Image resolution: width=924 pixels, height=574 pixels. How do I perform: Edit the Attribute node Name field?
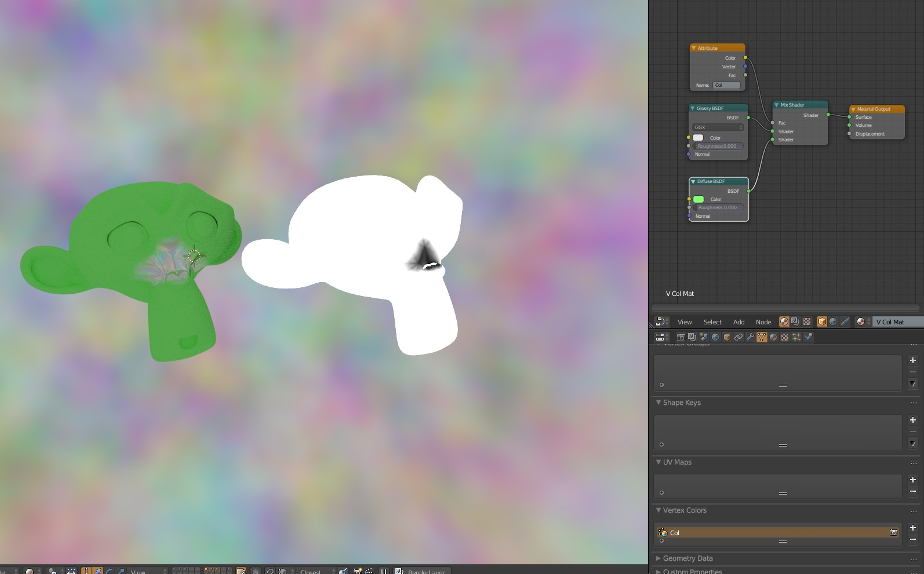726,85
